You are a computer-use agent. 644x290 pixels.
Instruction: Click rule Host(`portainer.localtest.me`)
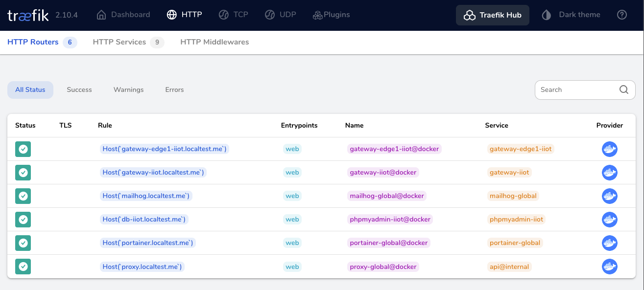click(148, 243)
